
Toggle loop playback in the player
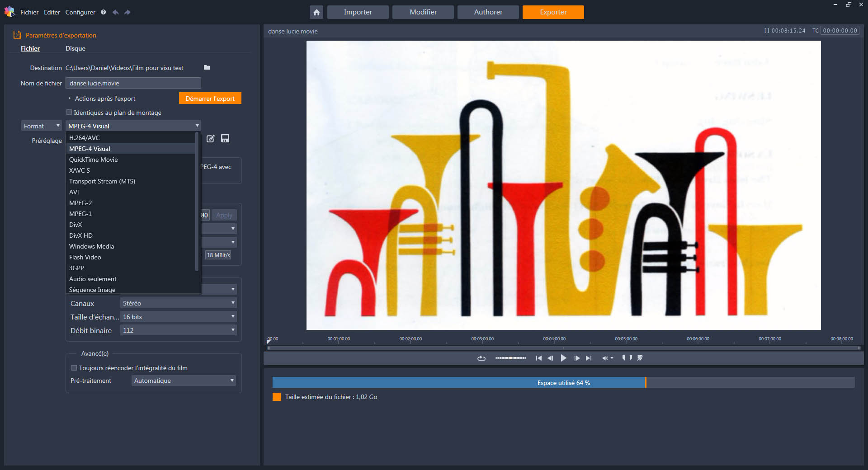pos(481,358)
